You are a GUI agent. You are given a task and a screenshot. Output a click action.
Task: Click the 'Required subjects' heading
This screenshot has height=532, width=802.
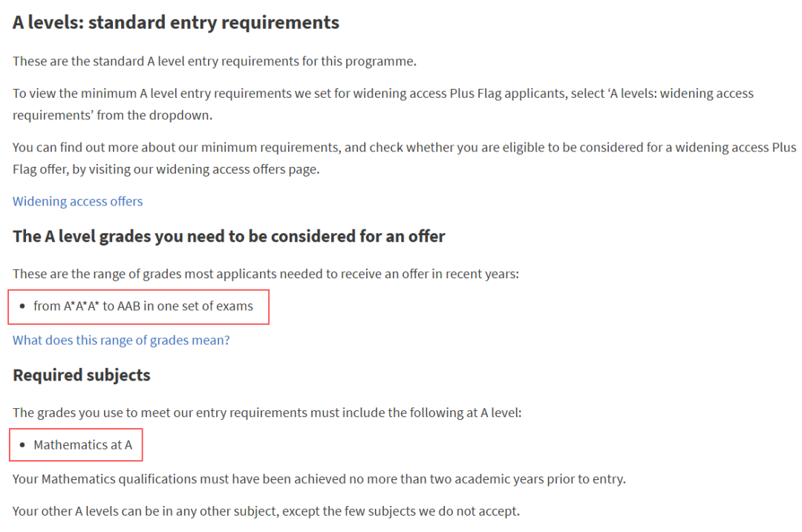(82, 375)
